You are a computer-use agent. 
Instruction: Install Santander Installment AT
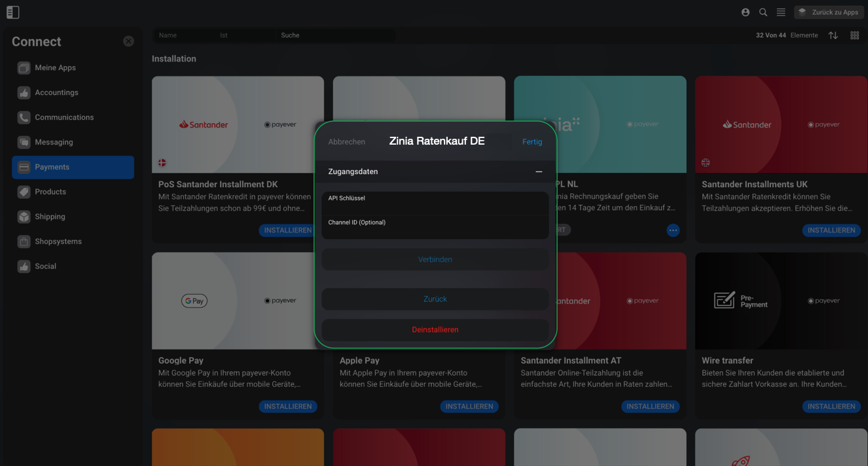650,406
